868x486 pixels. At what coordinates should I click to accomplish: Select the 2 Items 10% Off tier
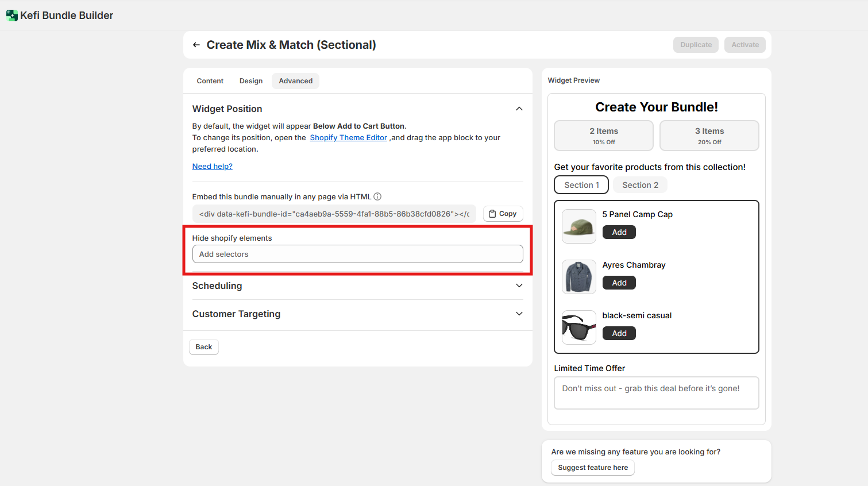tap(603, 136)
